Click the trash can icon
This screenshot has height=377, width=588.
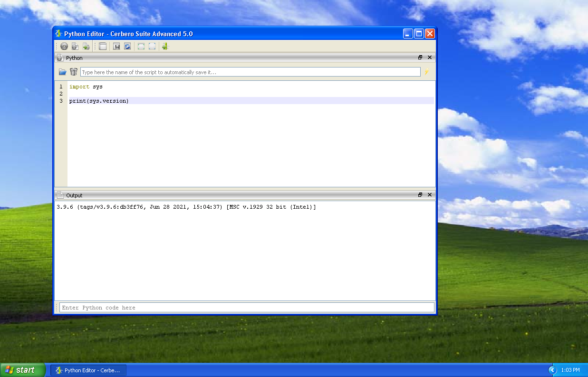pyautogui.click(x=74, y=72)
